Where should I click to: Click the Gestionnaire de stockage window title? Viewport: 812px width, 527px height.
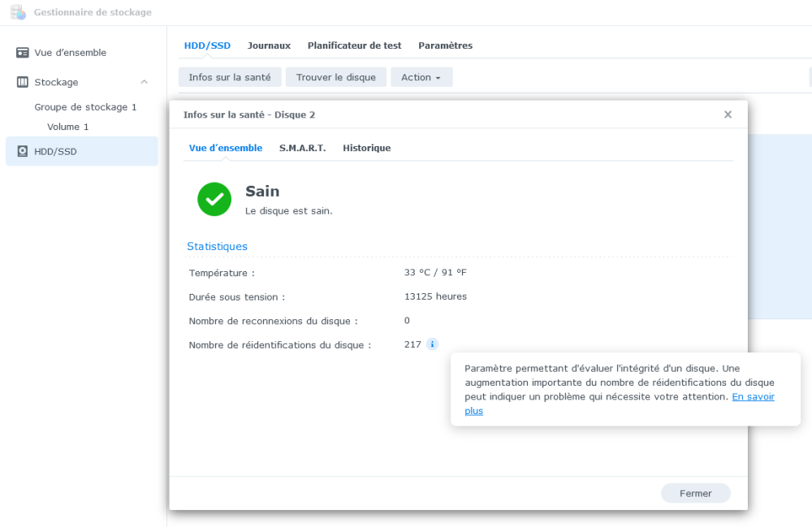click(x=93, y=12)
